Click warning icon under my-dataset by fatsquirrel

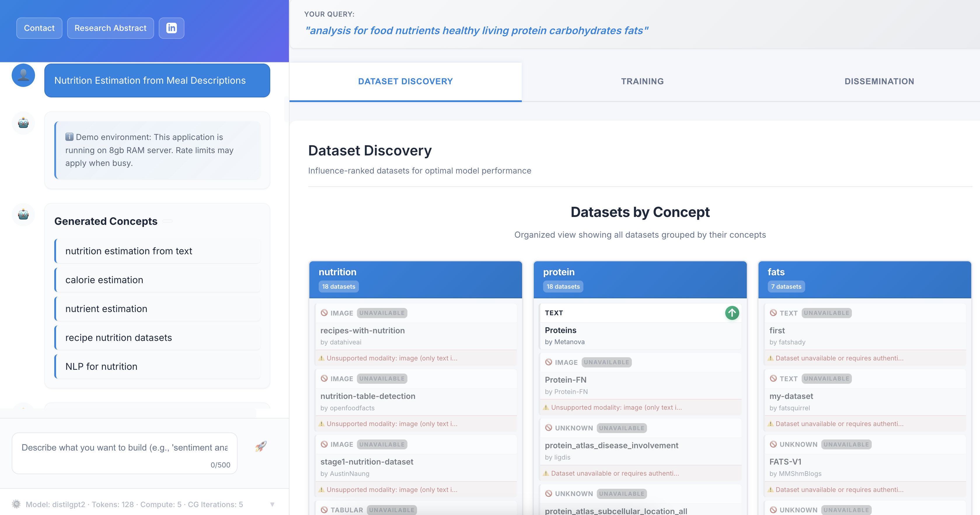tap(770, 424)
